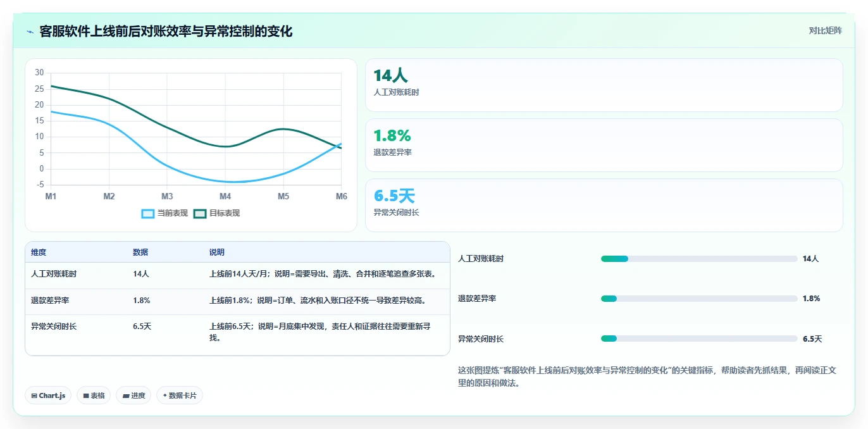Click the 表格 tag chip
This screenshot has height=429, width=868.
point(94,395)
